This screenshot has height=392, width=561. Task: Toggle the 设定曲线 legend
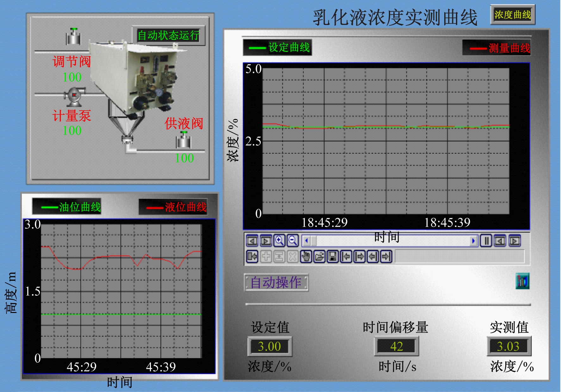click(x=277, y=48)
